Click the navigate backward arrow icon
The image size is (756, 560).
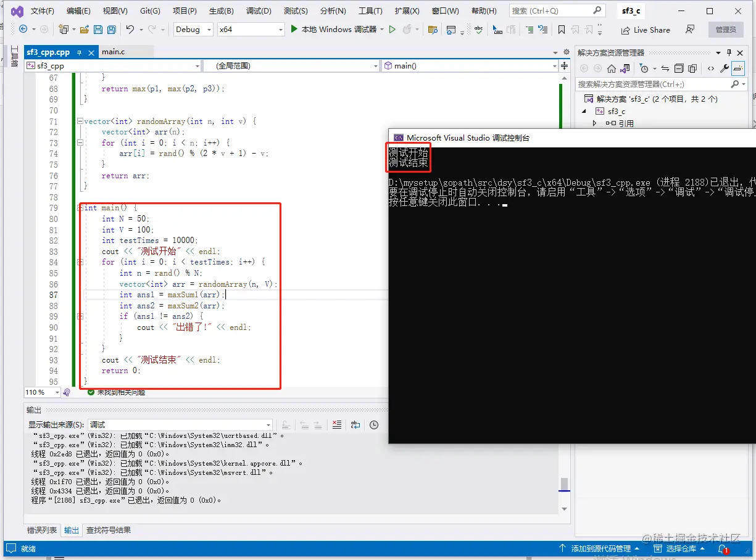click(23, 29)
